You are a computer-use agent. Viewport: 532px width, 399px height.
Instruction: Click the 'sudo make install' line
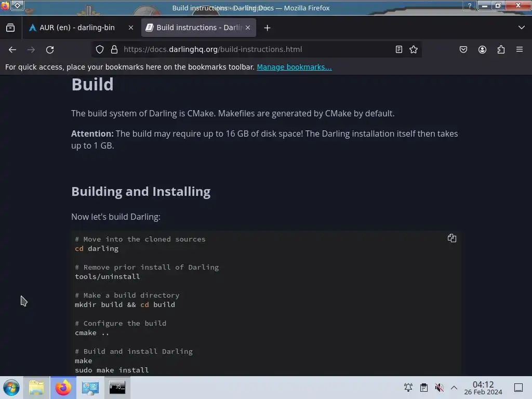pyautogui.click(x=112, y=370)
